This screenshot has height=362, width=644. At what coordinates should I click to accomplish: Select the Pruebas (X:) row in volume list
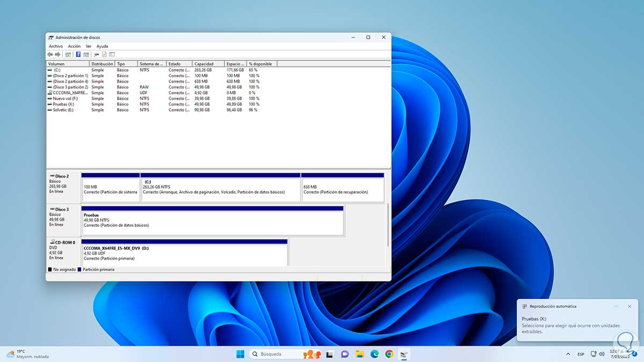point(63,104)
